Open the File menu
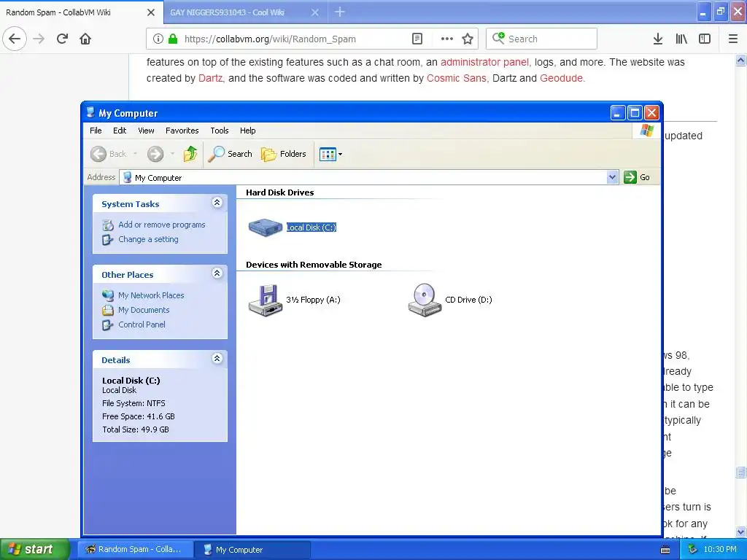The width and height of the screenshot is (747, 560). tap(96, 131)
